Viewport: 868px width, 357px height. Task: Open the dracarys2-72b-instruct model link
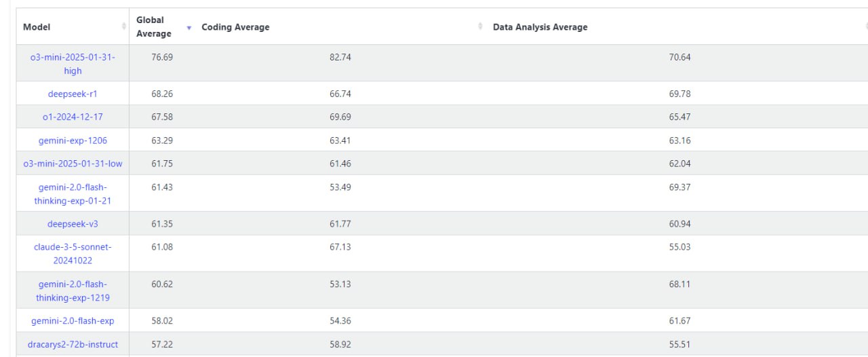click(x=73, y=344)
